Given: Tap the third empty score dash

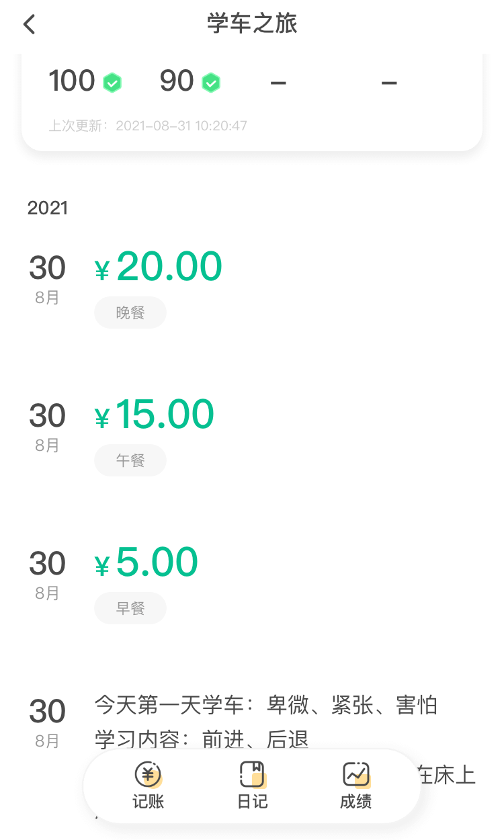Looking at the screenshot, I should (278, 83).
